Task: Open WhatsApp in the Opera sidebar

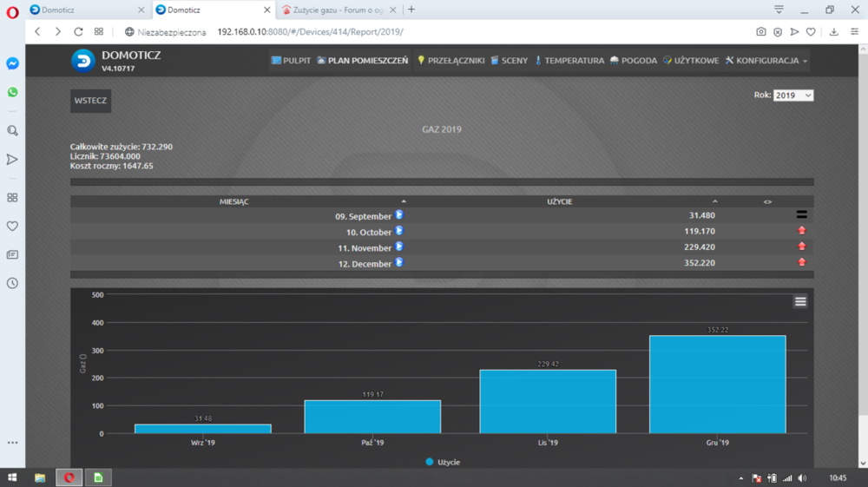Action: click(x=12, y=91)
